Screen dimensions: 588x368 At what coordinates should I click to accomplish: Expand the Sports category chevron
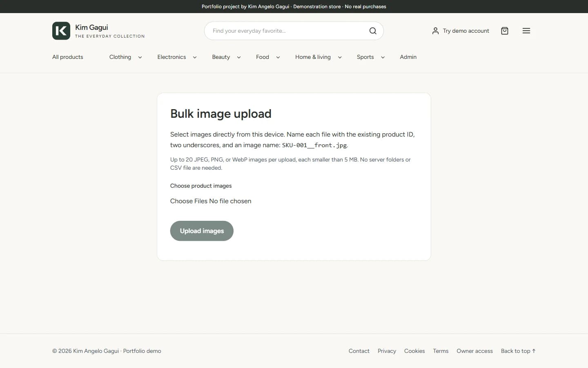[x=383, y=57]
